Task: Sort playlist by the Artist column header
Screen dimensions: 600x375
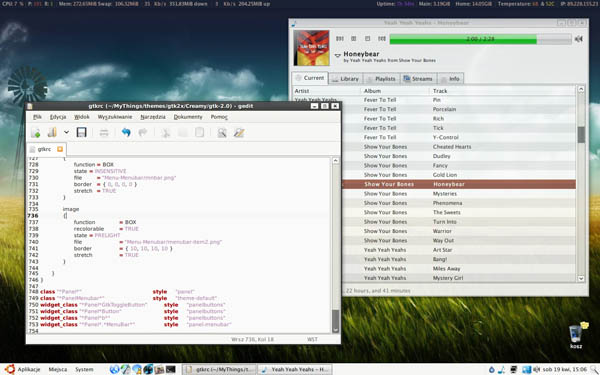Action: point(327,91)
